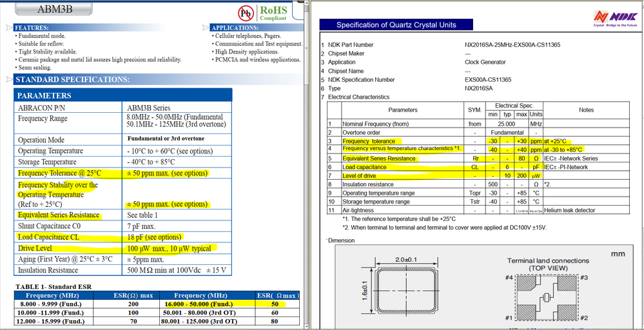The height and width of the screenshot is (330, 644).
Task: Click the 'Rr' symbol cell
Action: (475, 159)
